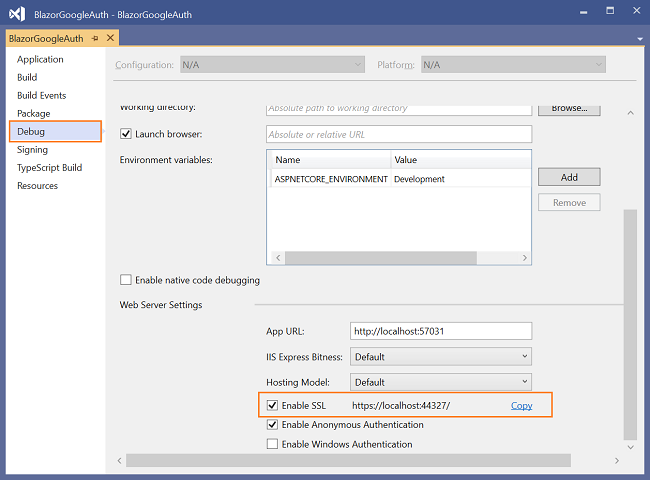
Task: Click the vertical scroll up arrow
Action: click(x=631, y=113)
